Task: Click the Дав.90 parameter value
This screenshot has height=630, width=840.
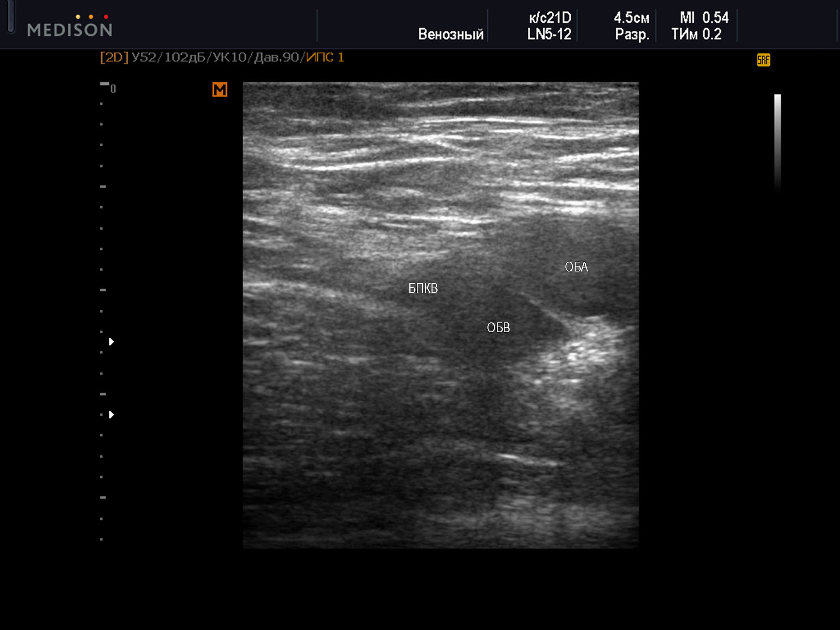Action: click(277, 57)
